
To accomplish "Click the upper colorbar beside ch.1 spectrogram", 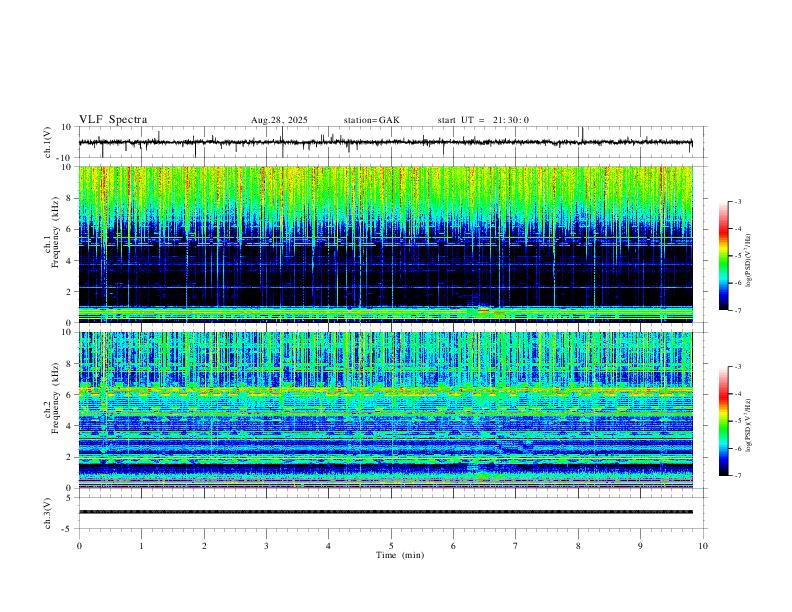I will pos(724,256).
